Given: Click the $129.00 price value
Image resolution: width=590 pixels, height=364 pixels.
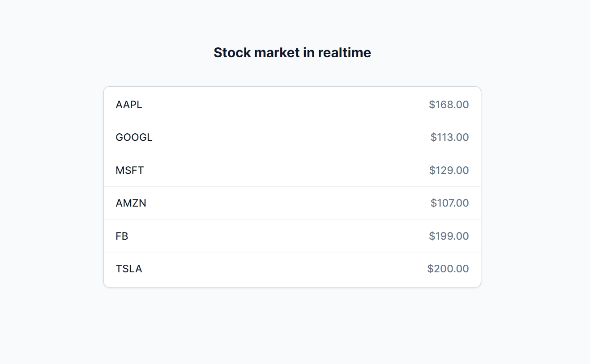Looking at the screenshot, I should 449,170.
